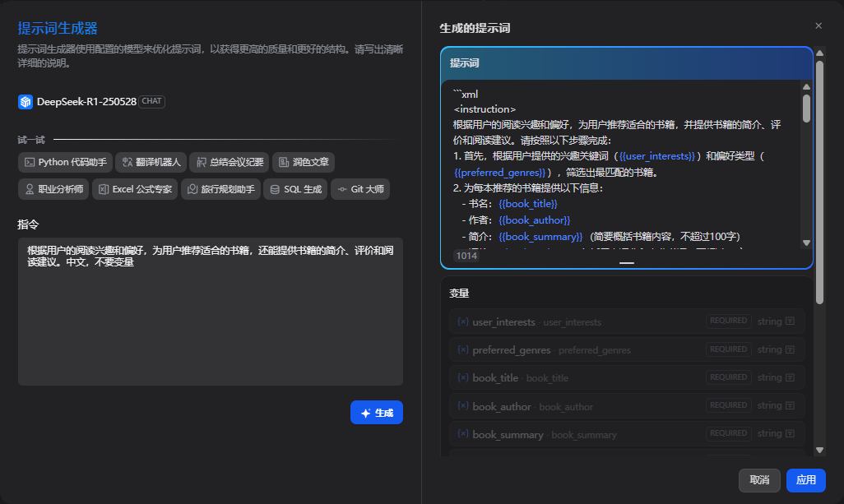Click the map icon on 旅行规划助手
The width and height of the screenshot is (844, 504).
192,189
